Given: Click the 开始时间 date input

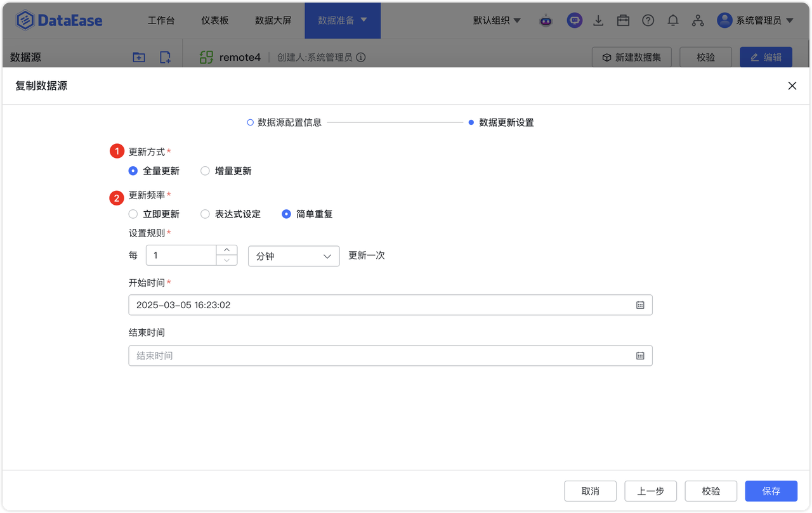Looking at the screenshot, I should 390,305.
